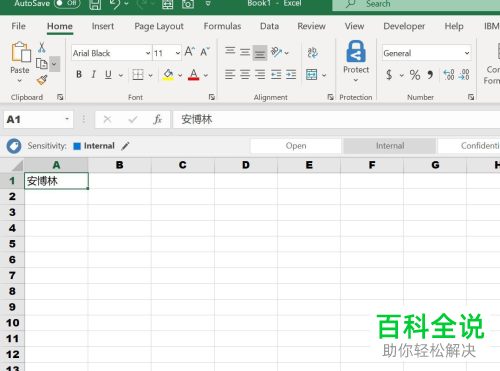Apply the red Font Color
Screen dimensions: 500x371
pos(194,74)
